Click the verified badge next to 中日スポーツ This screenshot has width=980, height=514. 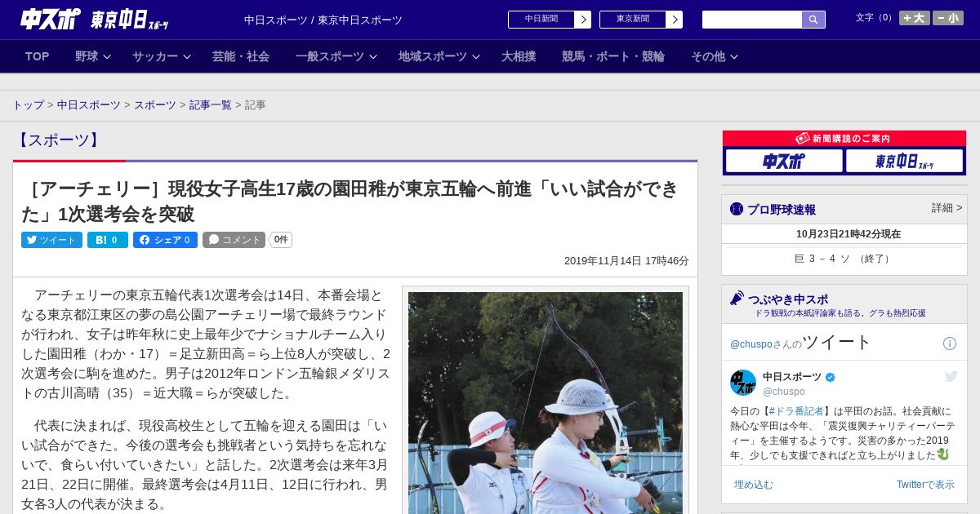(x=831, y=377)
